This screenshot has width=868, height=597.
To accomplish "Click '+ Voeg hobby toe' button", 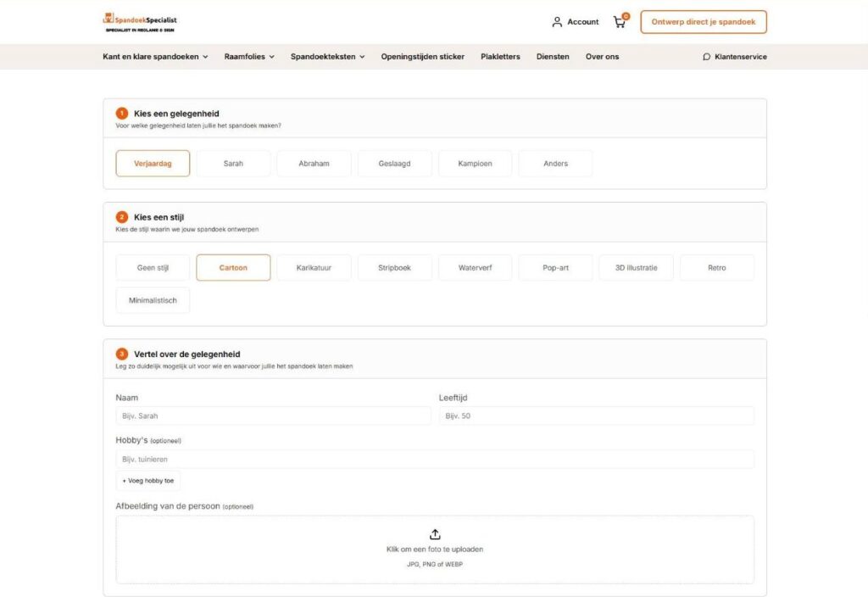I will (147, 481).
